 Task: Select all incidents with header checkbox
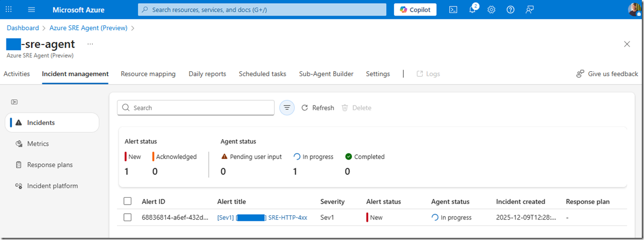[127, 201]
